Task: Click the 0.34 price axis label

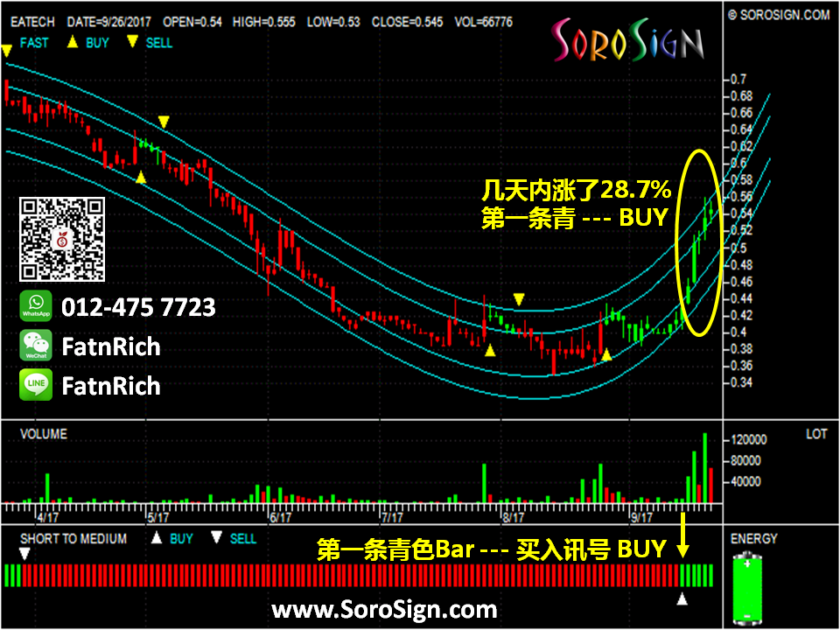Action: pyautogui.click(x=741, y=382)
